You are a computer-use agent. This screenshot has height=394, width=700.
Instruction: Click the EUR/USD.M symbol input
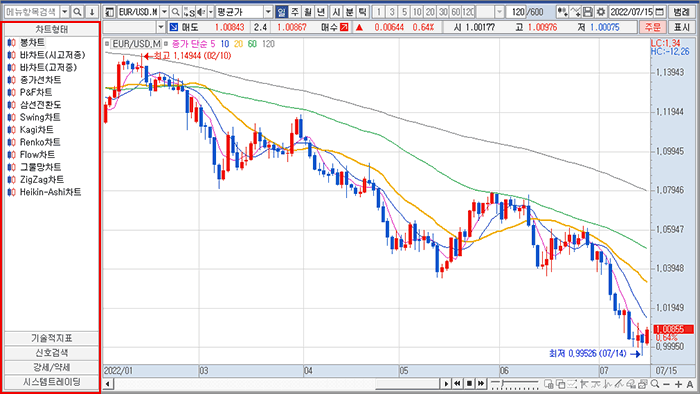pyautogui.click(x=138, y=12)
